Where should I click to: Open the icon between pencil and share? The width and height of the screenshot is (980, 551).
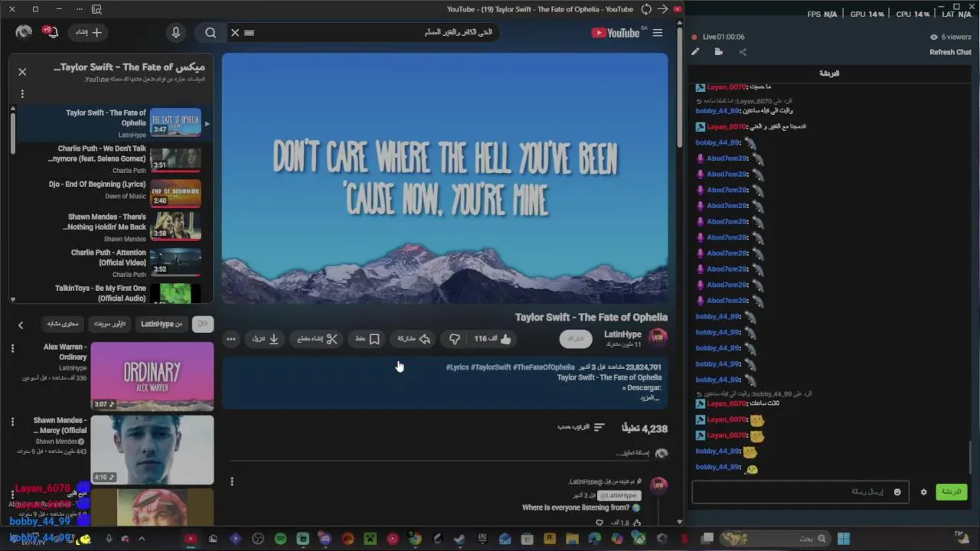719,52
